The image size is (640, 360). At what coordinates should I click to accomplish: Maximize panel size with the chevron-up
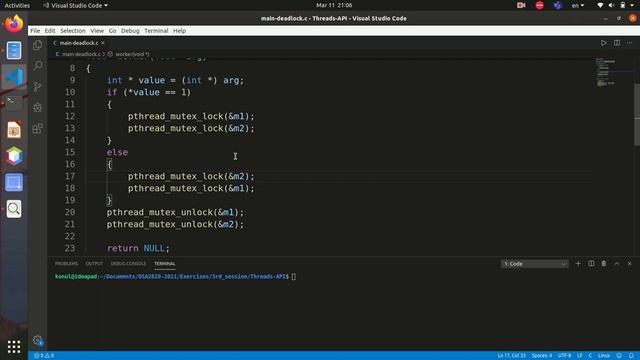(617, 264)
